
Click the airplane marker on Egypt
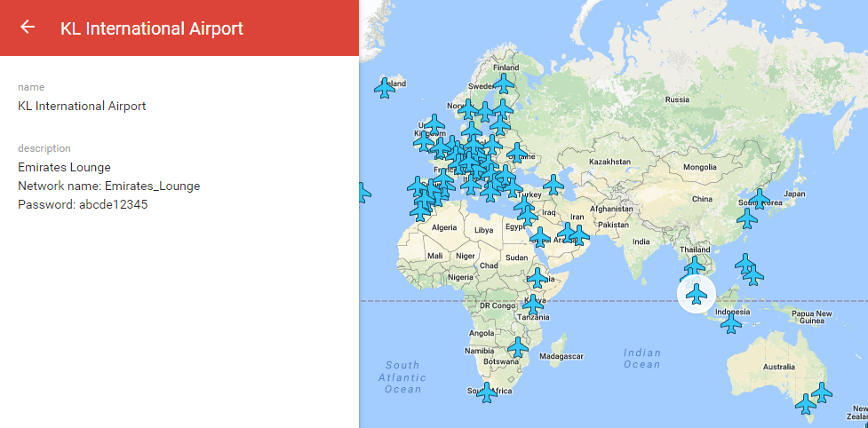527,215
